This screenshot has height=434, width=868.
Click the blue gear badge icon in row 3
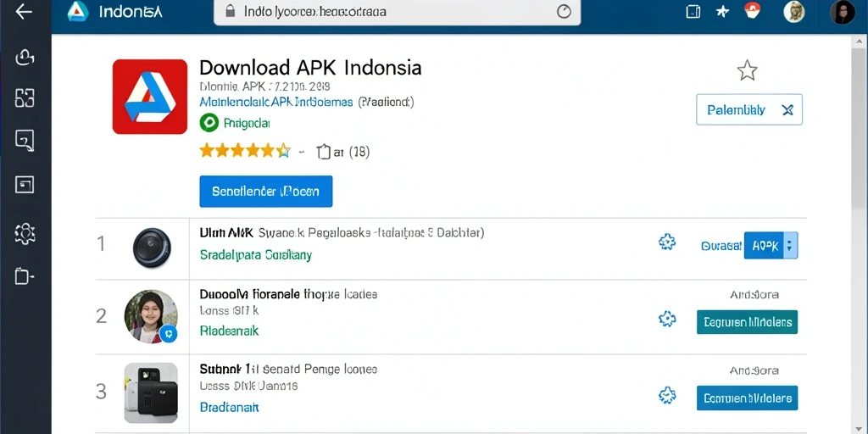tap(667, 395)
